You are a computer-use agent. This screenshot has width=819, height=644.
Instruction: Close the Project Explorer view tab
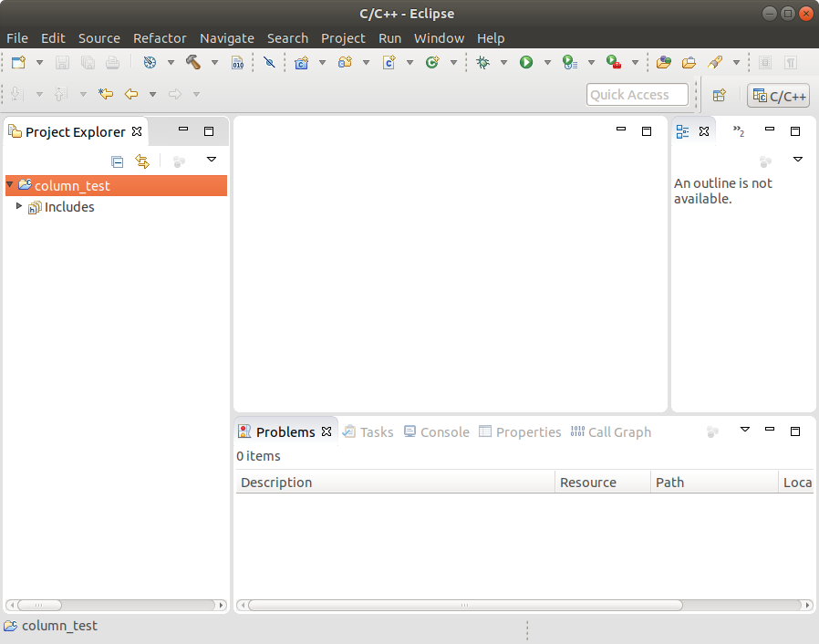pyautogui.click(x=137, y=131)
